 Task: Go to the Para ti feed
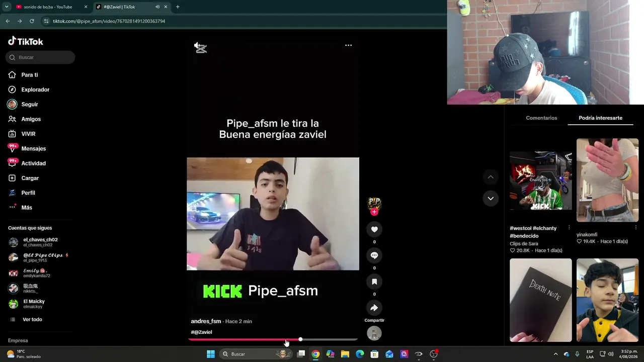click(29, 75)
